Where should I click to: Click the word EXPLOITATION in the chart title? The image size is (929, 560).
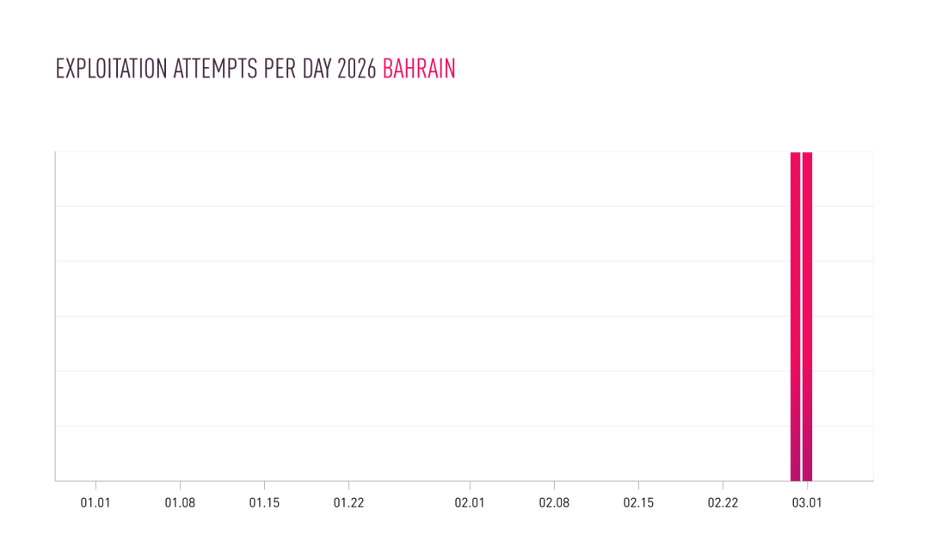(111, 70)
